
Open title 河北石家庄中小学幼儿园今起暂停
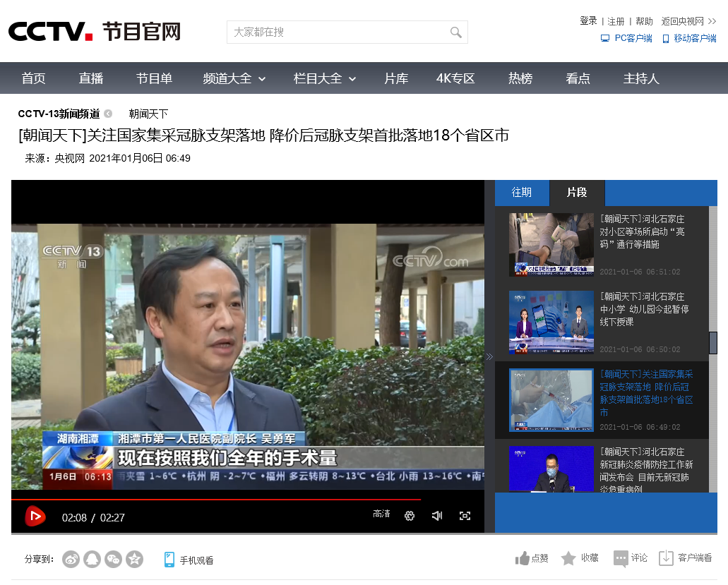click(x=644, y=309)
